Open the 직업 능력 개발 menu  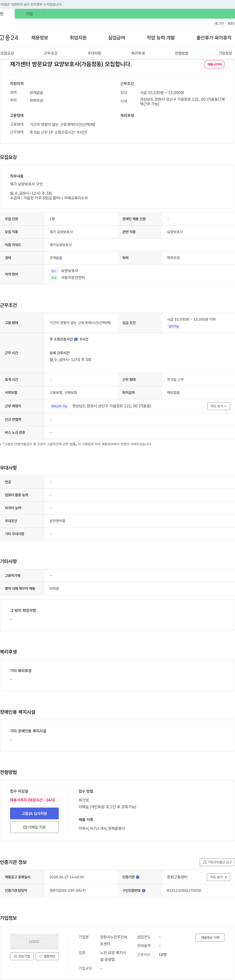click(161, 38)
